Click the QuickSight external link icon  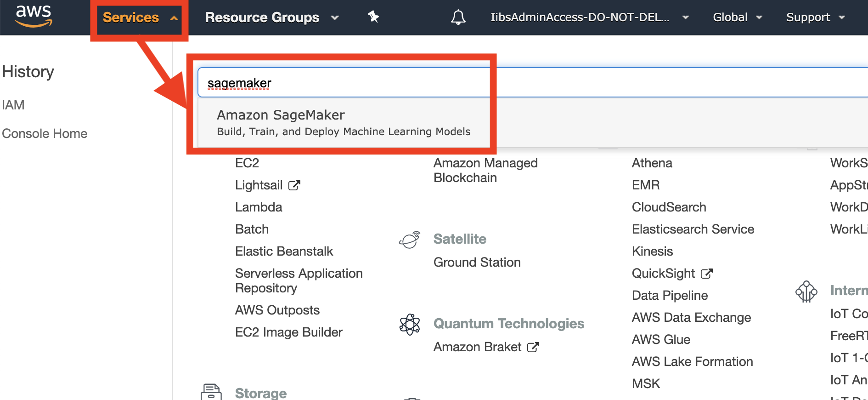click(x=706, y=274)
